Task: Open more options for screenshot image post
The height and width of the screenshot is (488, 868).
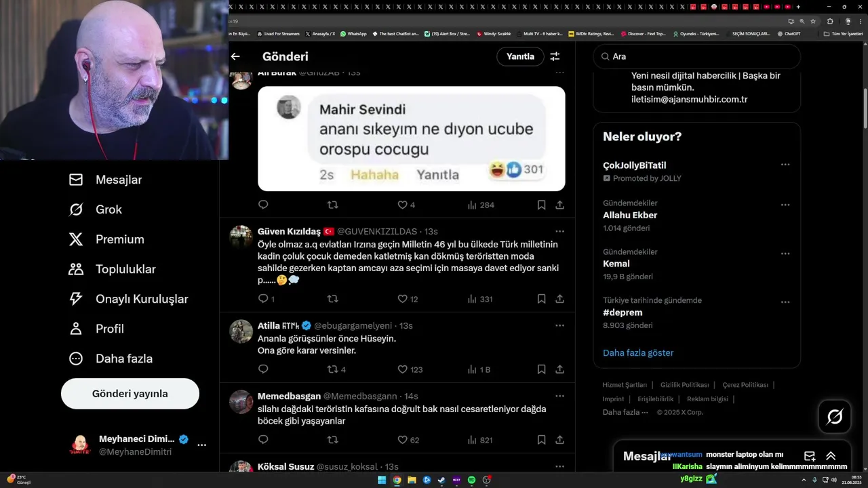Action: coord(559,72)
